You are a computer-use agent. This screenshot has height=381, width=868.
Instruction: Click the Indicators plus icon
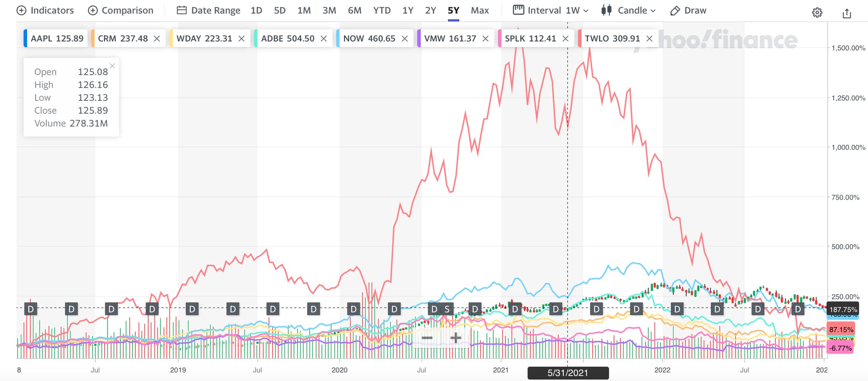coord(21,10)
